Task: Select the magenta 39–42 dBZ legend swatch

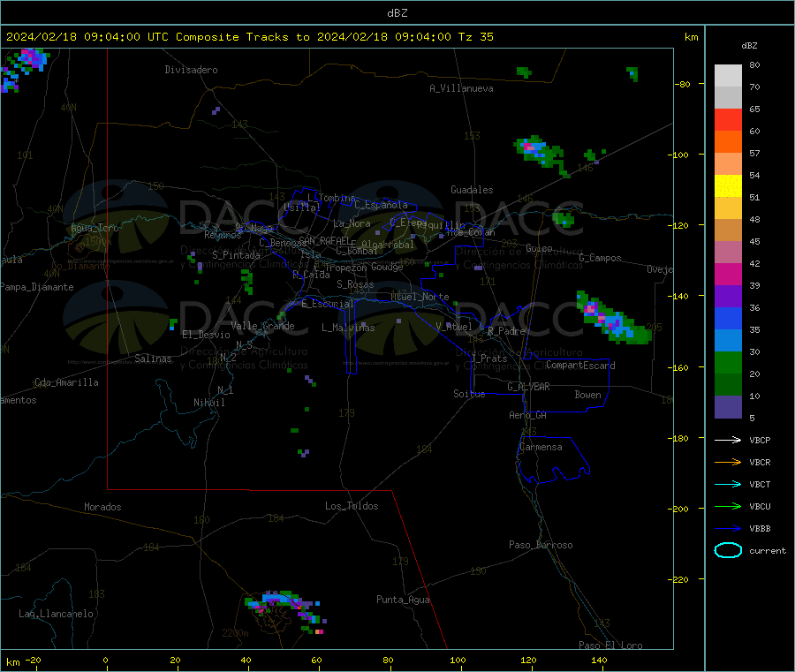Action: point(728,274)
